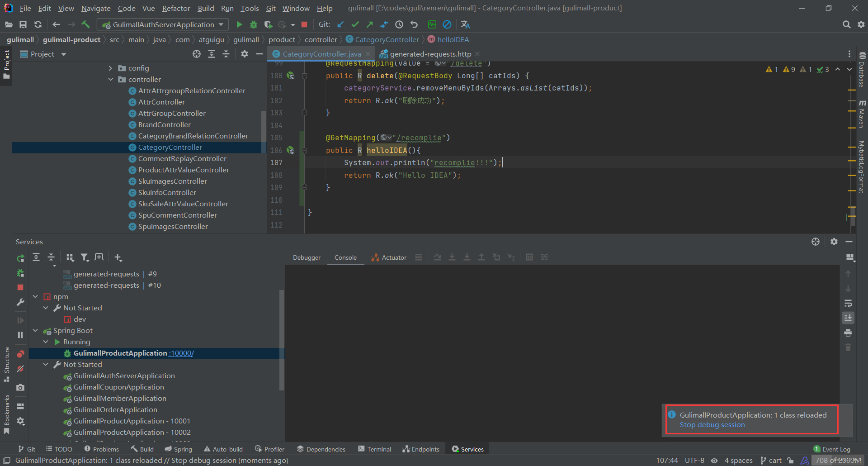Run GulimallAuthServerApplication with the green play icon
The height and width of the screenshot is (466, 868).
click(x=239, y=24)
